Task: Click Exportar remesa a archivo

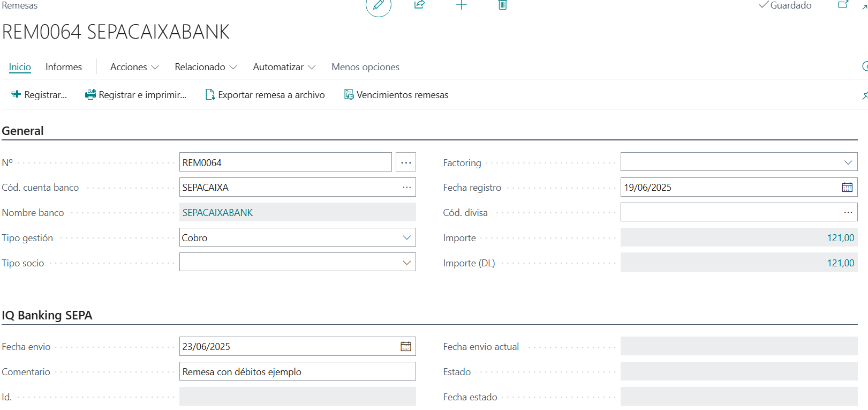Action: click(266, 95)
